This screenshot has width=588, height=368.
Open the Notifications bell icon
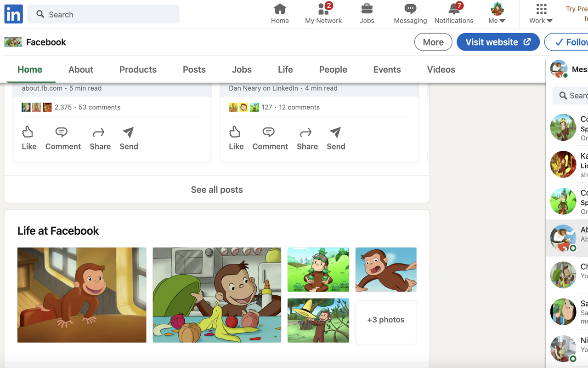tap(453, 10)
